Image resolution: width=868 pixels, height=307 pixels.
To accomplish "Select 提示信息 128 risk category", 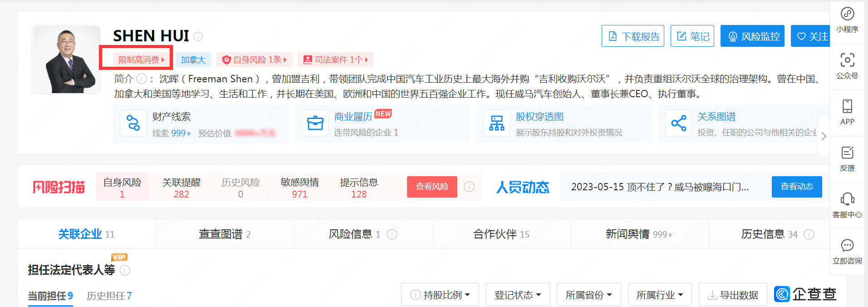I will (359, 188).
